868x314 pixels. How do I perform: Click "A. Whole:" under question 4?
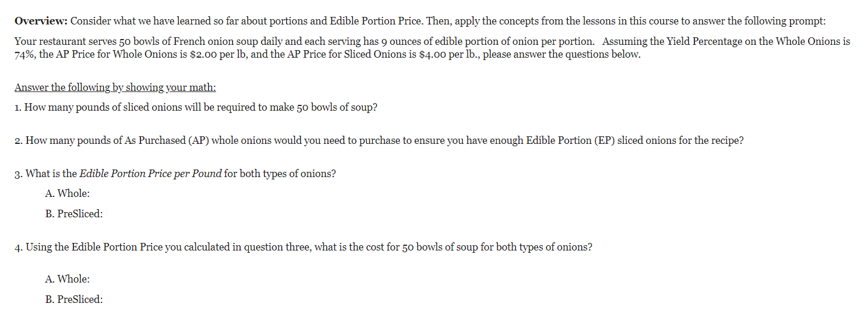pyautogui.click(x=68, y=279)
